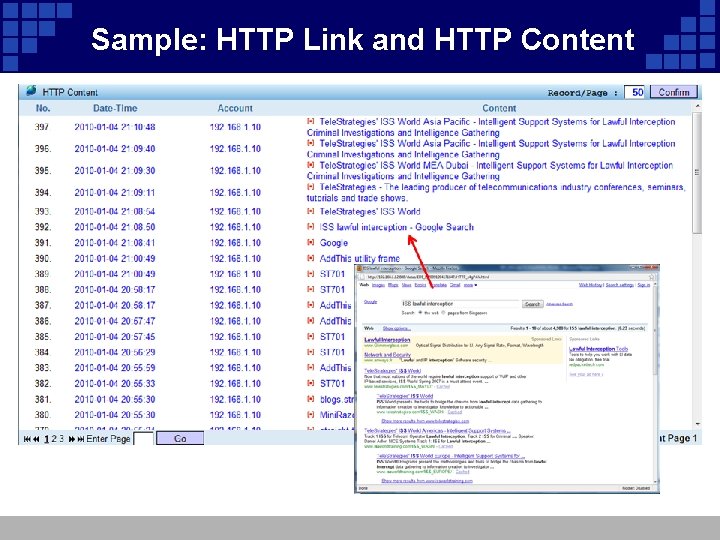The width and height of the screenshot is (720, 540).
Task: Open the leading producer link in row 394
Action: (x=496, y=192)
